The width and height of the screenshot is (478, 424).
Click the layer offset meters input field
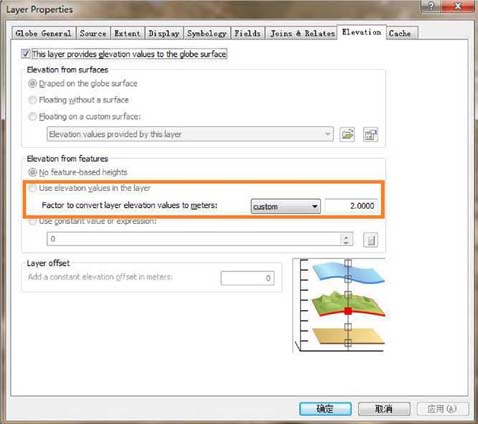coord(247,278)
